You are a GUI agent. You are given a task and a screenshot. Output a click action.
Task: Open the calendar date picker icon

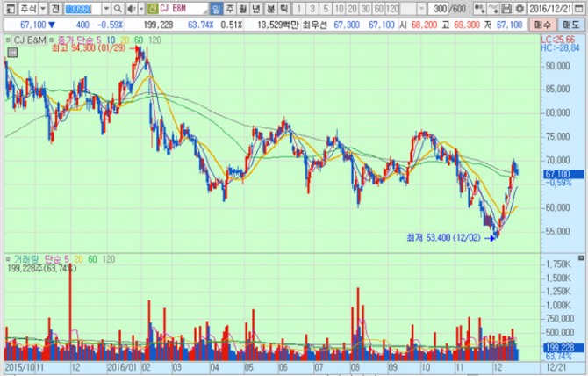tap(580, 9)
